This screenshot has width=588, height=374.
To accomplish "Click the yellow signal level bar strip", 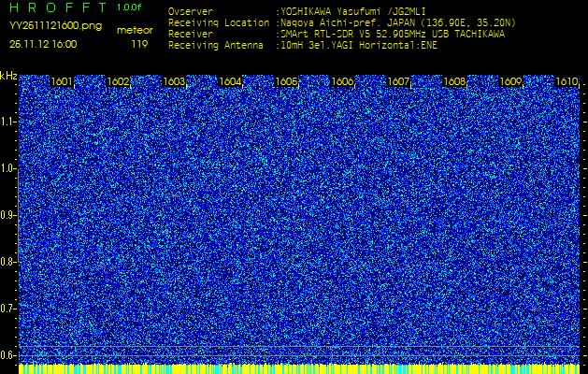I will click(299, 368).
